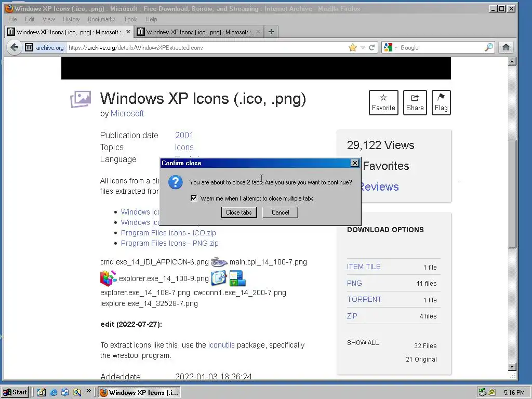Click the vertical scrollbar thumb

(x=512, y=194)
